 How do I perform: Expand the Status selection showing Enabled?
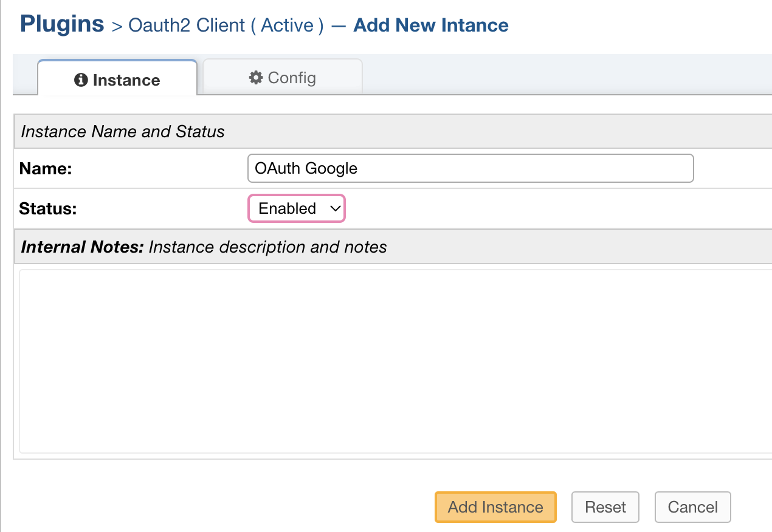click(x=296, y=208)
